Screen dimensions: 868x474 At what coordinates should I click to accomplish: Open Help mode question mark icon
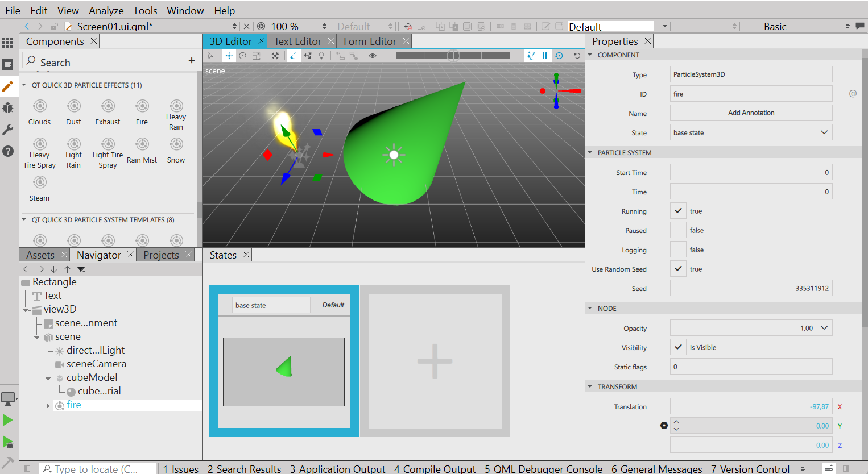click(8, 151)
